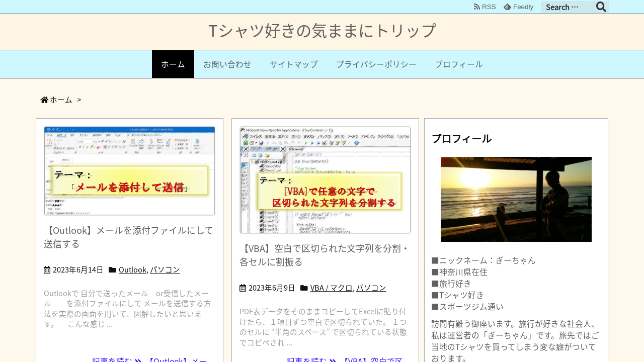Click calendar icon beside 2023年6月9日
The width and height of the screenshot is (644, 362).
tap(243, 288)
